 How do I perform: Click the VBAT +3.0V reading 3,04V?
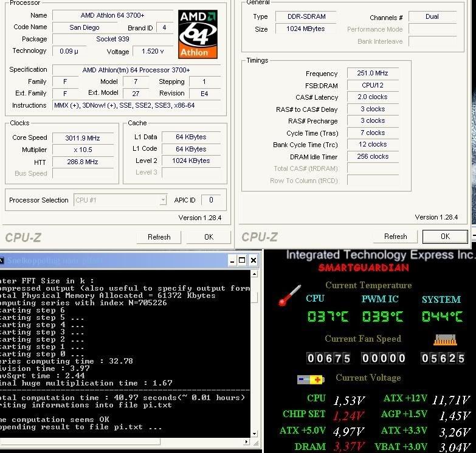tap(455, 447)
